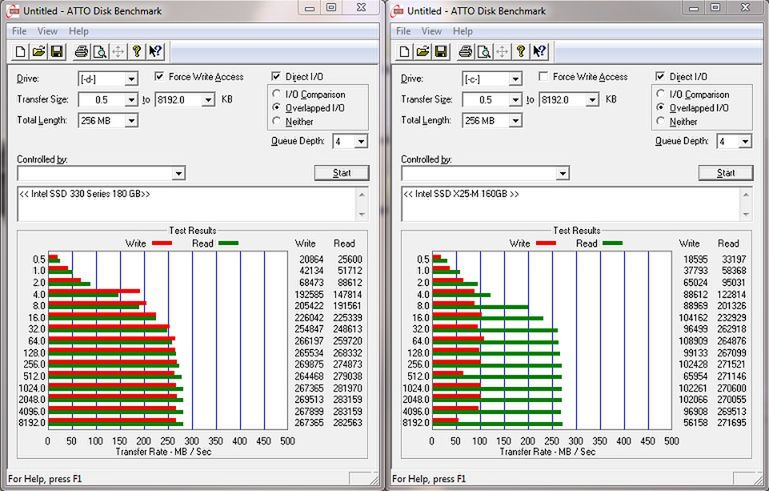Click New file icon in right ATTO window
This screenshot has width=769, height=491.
click(405, 52)
